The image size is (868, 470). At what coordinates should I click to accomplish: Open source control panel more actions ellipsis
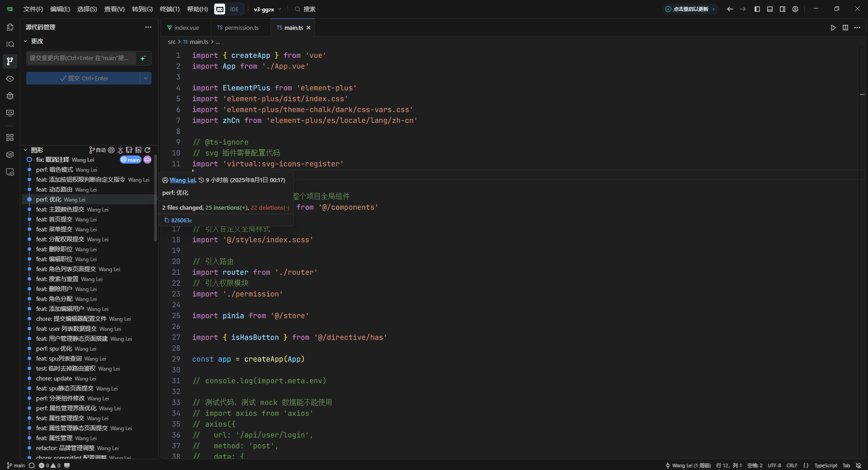click(x=148, y=27)
